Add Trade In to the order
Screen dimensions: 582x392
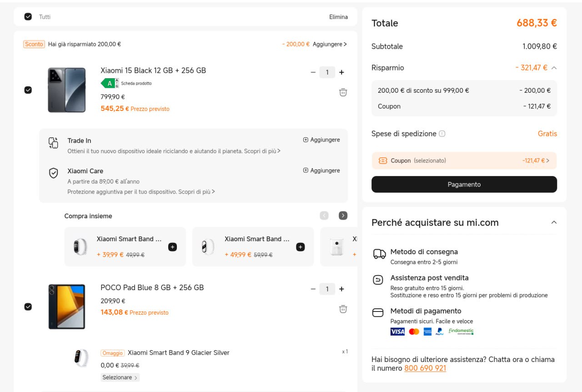pos(321,140)
